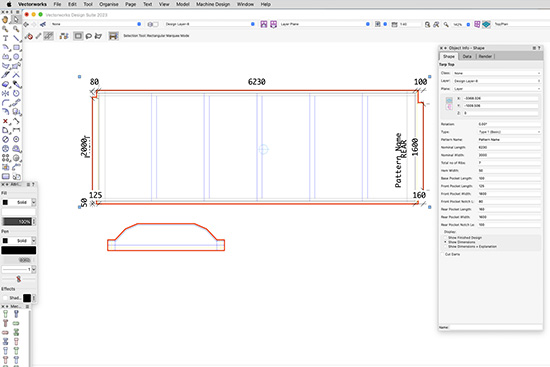Enable the Cut Darts checkbox

click(x=443, y=254)
